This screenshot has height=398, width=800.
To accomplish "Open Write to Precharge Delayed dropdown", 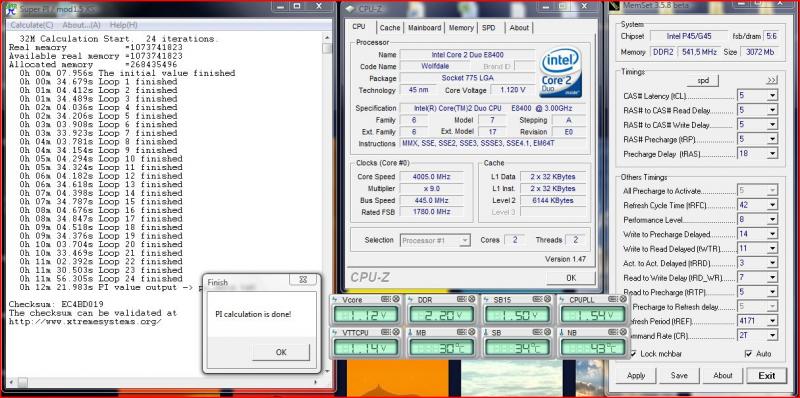I will (772, 234).
